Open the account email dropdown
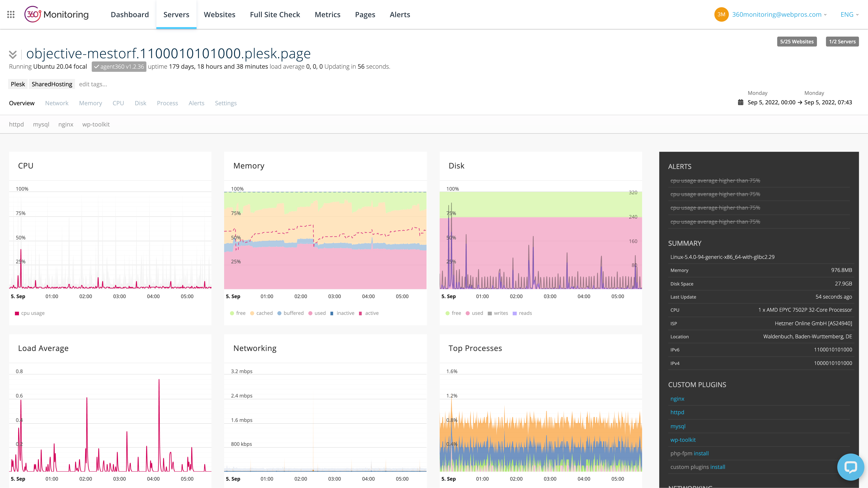Image resolution: width=868 pixels, height=488 pixels. click(x=779, y=14)
